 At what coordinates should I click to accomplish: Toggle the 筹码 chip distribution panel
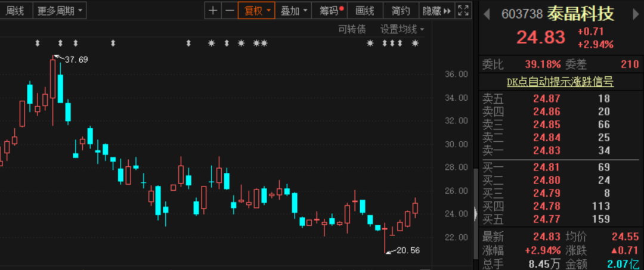332,10
